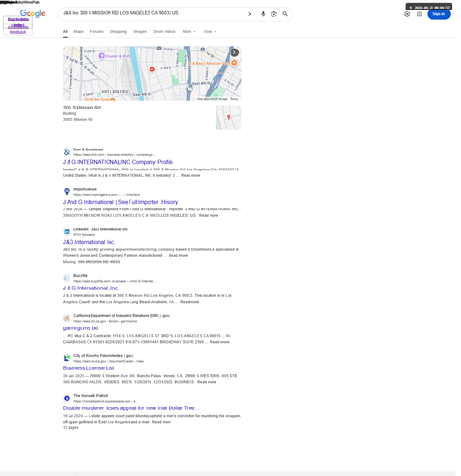Click the dir.ca.gov breadcrumb URL
461x476 pixels.
pos(106,321)
